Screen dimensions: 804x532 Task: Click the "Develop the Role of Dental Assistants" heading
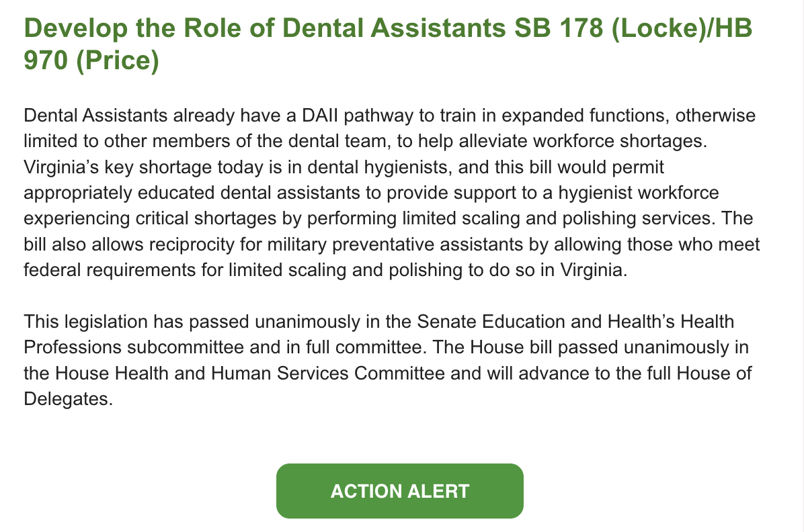(262, 28)
